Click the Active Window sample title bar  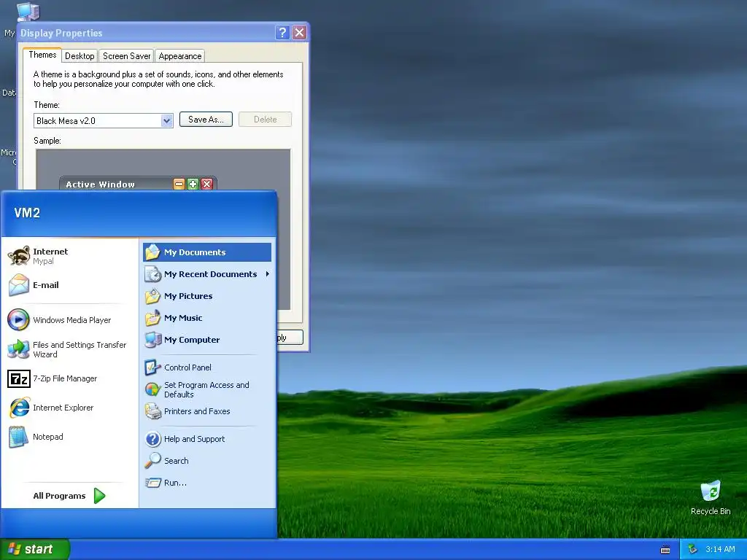[138, 184]
